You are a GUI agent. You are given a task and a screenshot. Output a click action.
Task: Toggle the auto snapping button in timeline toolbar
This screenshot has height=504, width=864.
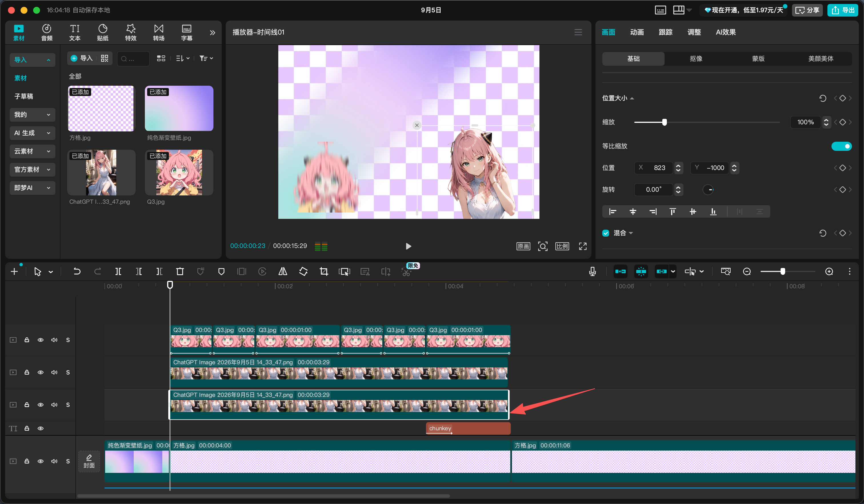click(x=641, y=271)
